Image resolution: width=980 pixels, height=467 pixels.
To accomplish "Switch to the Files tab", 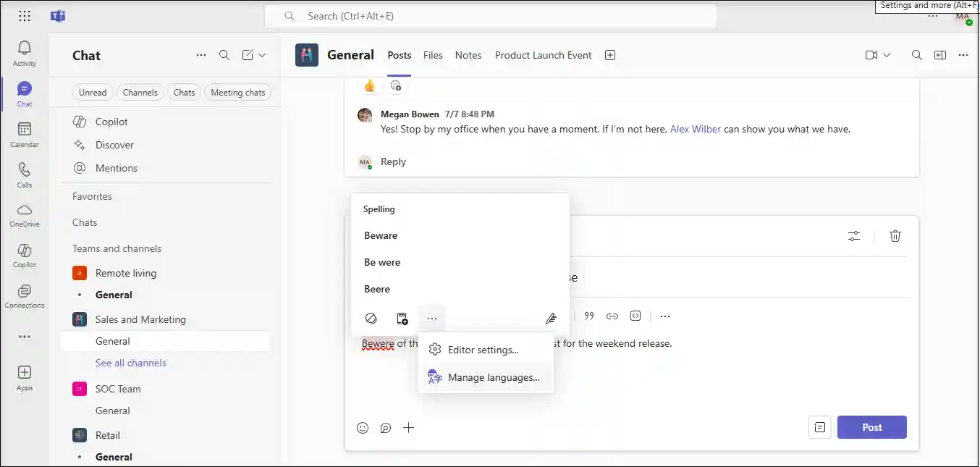I will pyautogui.click(x=433, y=55).
